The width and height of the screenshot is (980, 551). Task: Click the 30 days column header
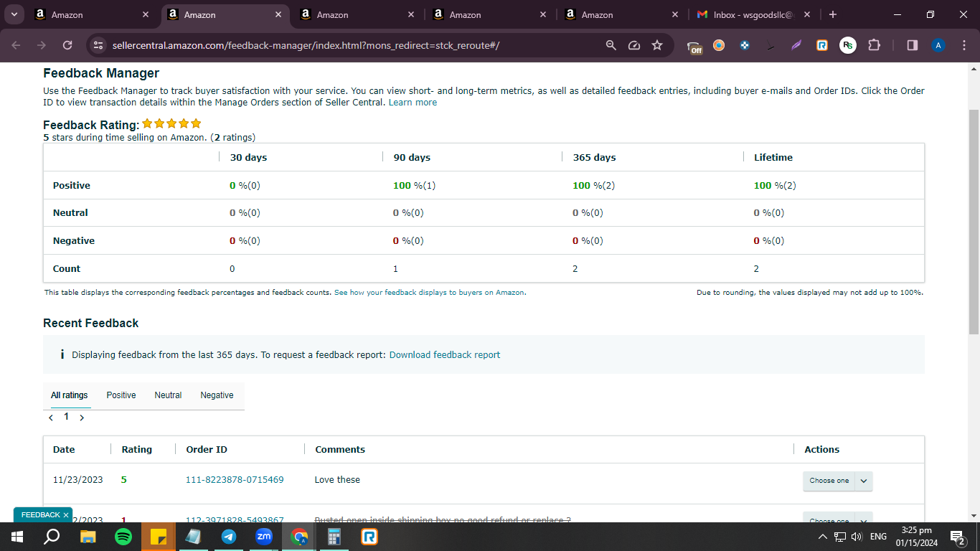[x=248, y=157]
